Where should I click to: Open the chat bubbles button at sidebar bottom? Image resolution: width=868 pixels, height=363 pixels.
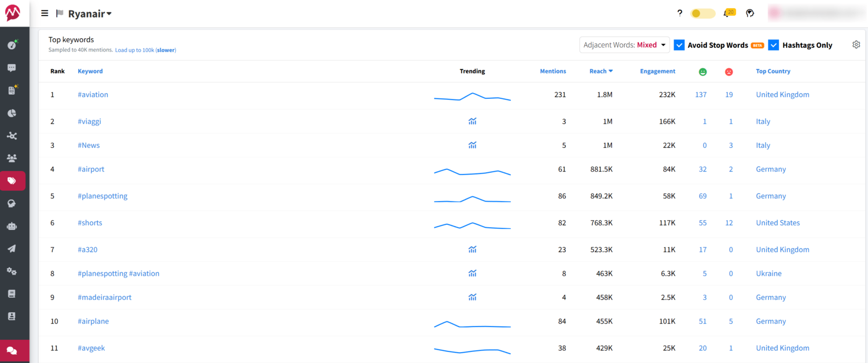13,351
